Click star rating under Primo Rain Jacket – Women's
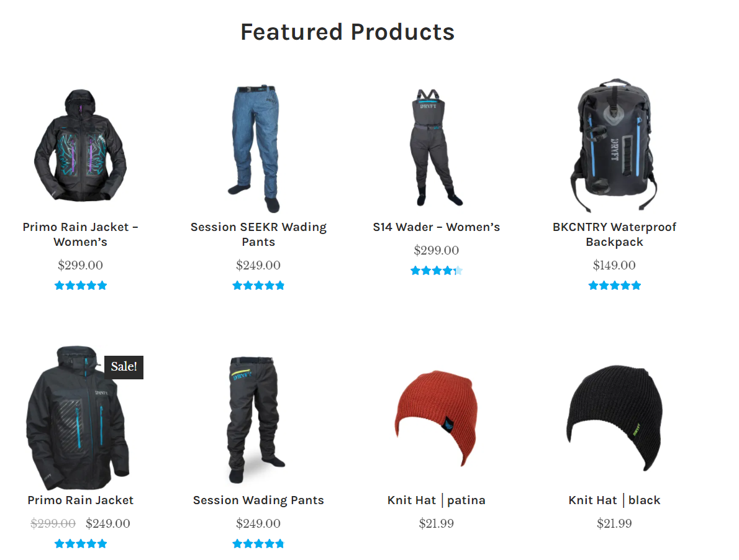The image size is (739, 560). pos(81,286)
